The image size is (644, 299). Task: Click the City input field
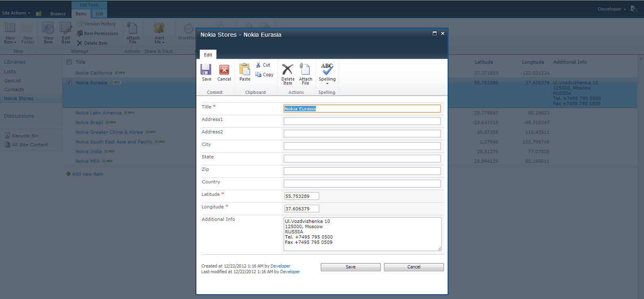pyautogui.click(x=362, y=146)
